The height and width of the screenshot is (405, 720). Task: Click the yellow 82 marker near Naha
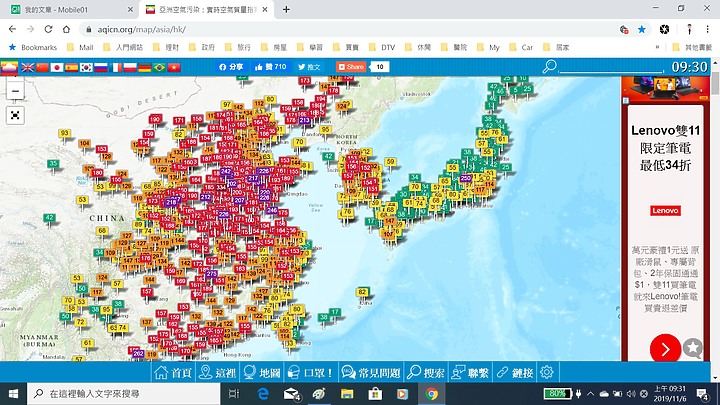[362, 292]
